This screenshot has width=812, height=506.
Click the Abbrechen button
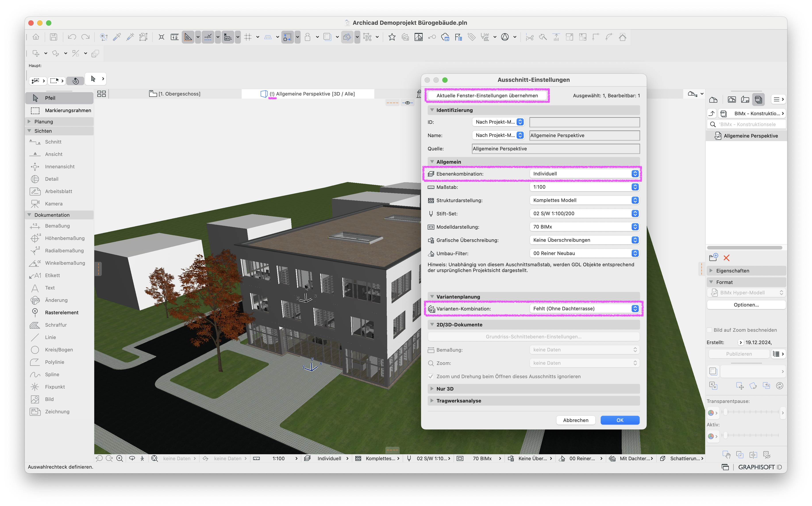[x=576, y=420]
